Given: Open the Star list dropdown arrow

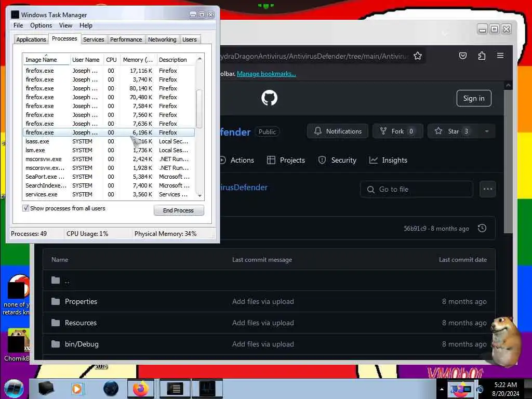Looking at the screenshot, I should [x=486, y=131].
